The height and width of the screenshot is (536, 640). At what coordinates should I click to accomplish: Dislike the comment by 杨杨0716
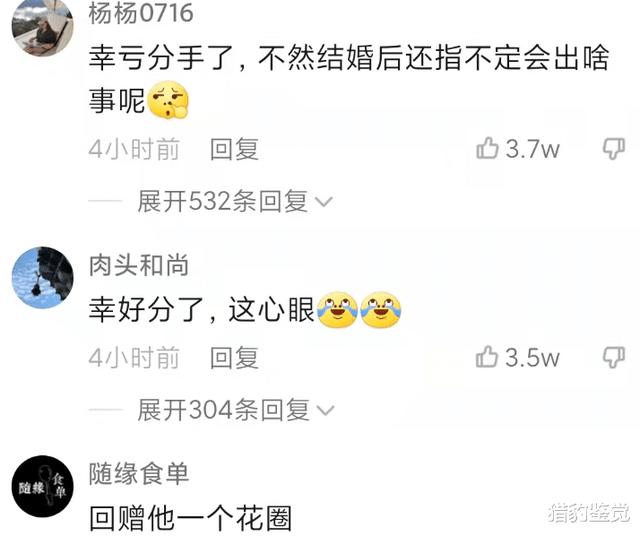(x=614, y=149)
